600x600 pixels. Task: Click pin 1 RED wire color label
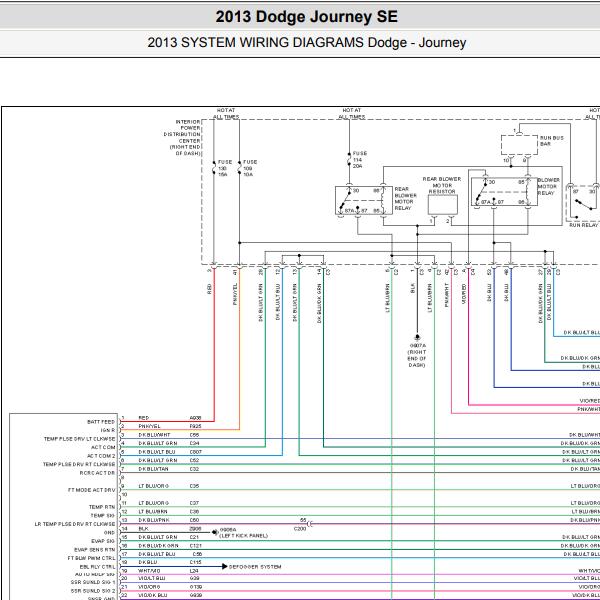click(x=143, y=418)
